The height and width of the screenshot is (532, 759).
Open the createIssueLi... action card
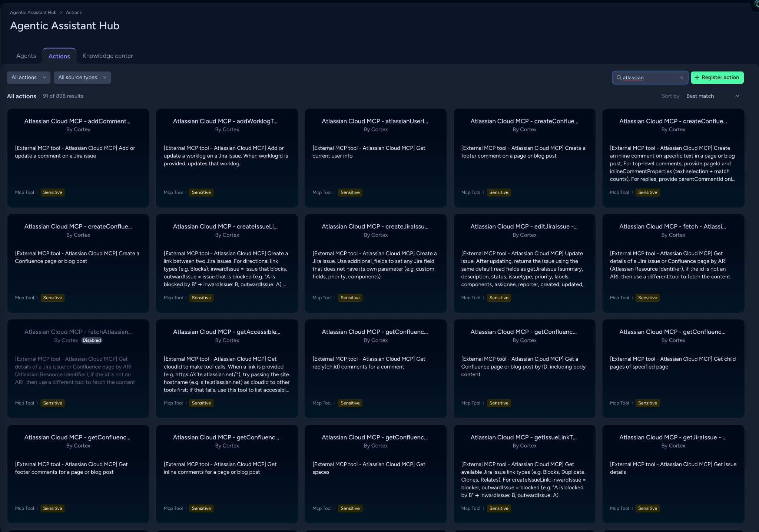click(x=227, y=263)
